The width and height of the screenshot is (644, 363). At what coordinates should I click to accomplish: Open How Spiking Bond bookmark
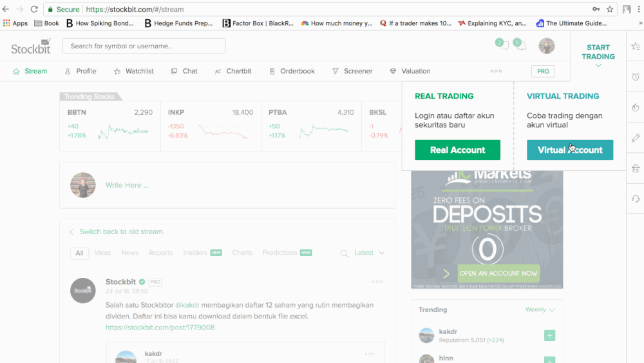pos(100,23)
